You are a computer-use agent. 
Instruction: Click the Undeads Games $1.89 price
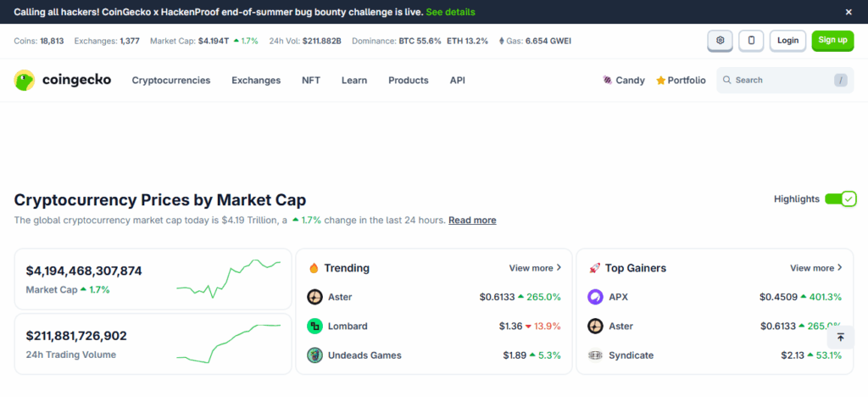[515, 355]
